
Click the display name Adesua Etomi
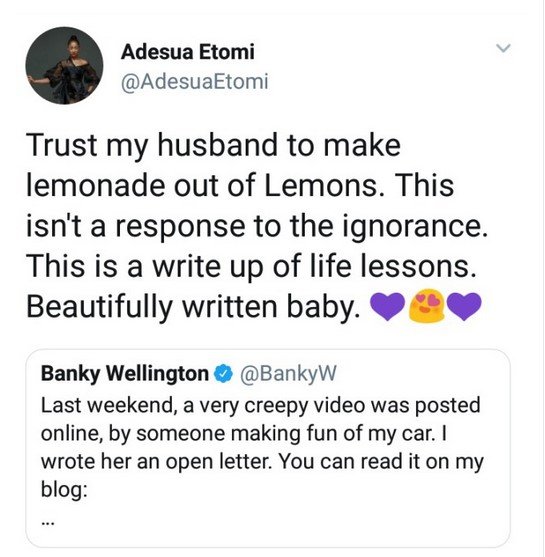[x=188, y=52]
